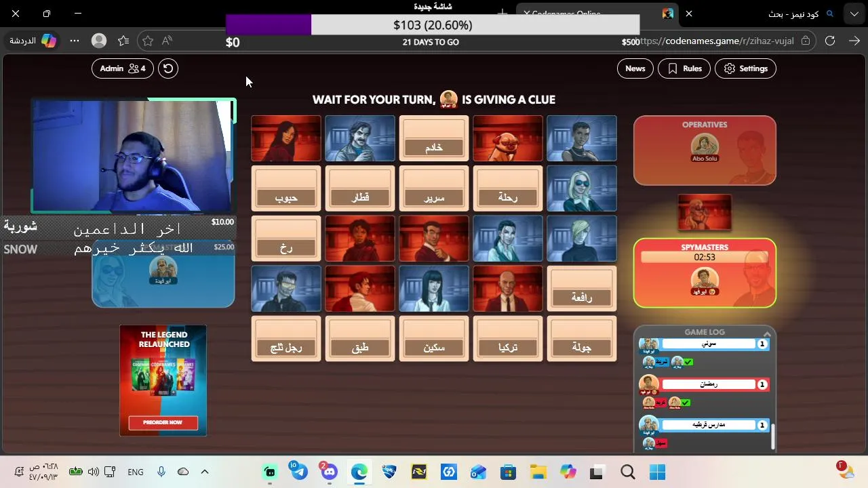
Task: Open Copilot app in the taskbar
Action: coord(568,472)
